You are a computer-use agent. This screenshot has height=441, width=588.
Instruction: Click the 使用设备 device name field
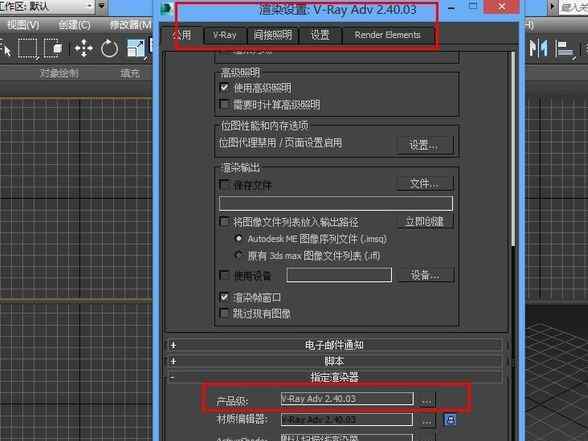[339, 275]
